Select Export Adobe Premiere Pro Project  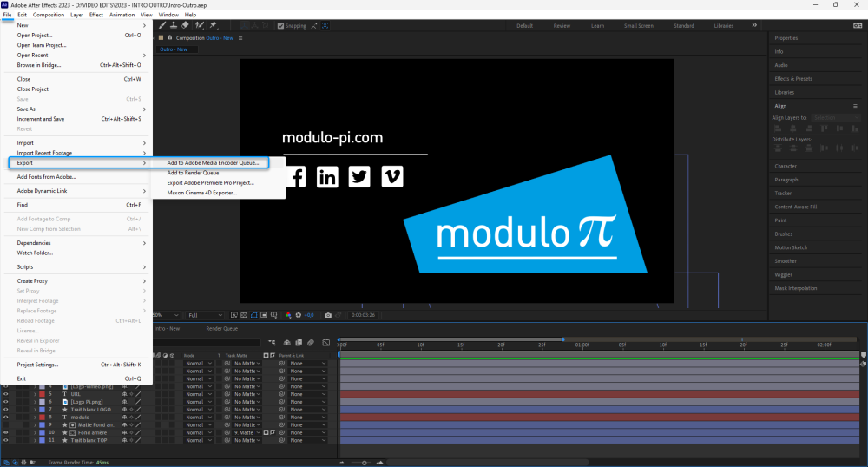tap(210, 182)
